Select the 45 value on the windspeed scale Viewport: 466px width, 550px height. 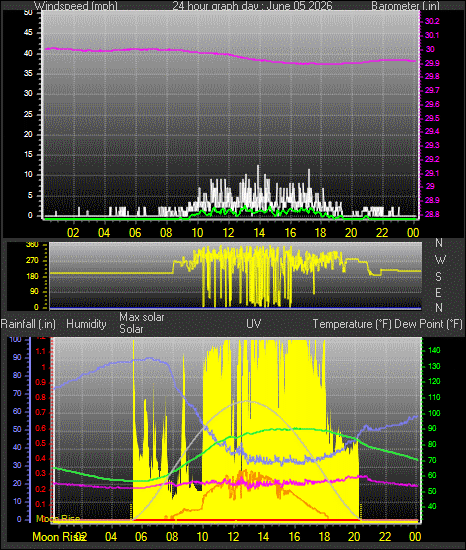[x=28, y=33]
